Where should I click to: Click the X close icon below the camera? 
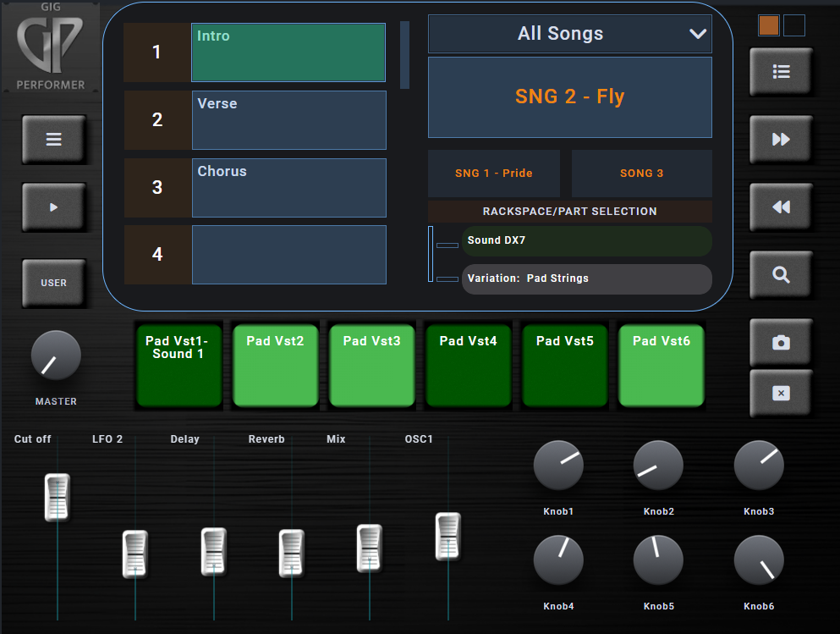click(x=780, y=394)
